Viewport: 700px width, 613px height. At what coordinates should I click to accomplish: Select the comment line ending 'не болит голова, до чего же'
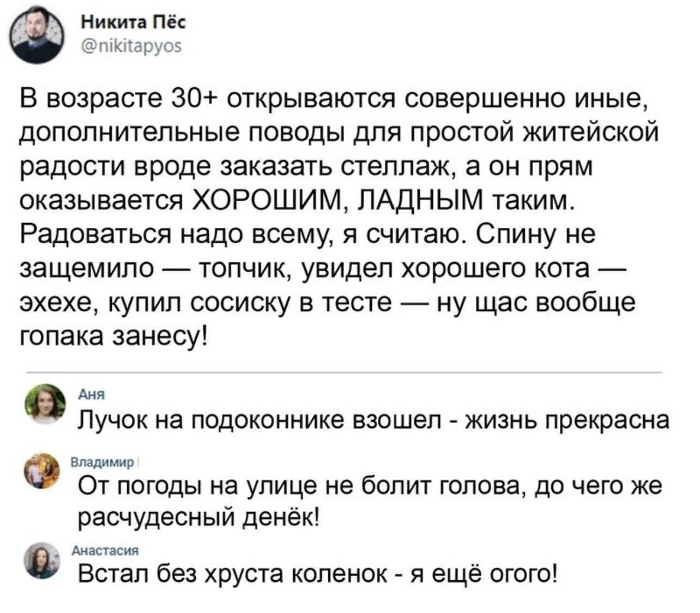click(370, 485)
